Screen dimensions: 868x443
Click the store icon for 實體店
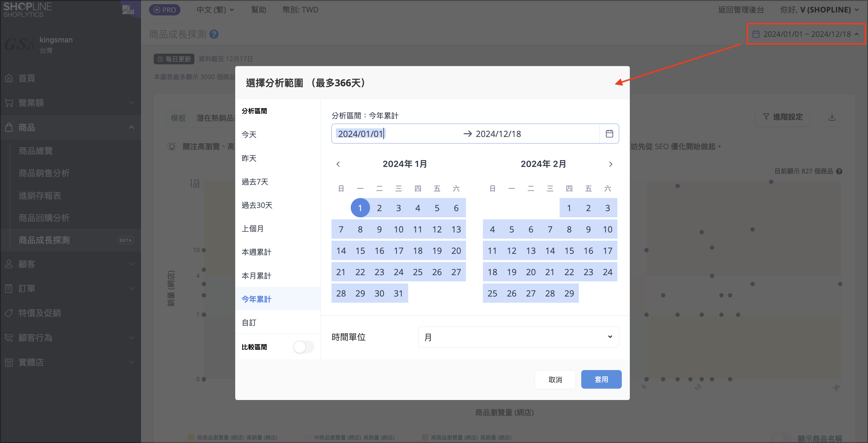9,362
